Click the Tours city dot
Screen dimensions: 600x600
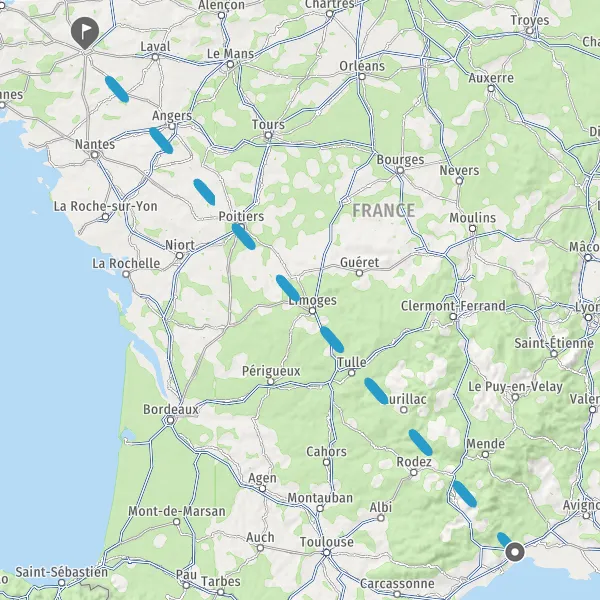pyautogui.click(x=269, y=135)
